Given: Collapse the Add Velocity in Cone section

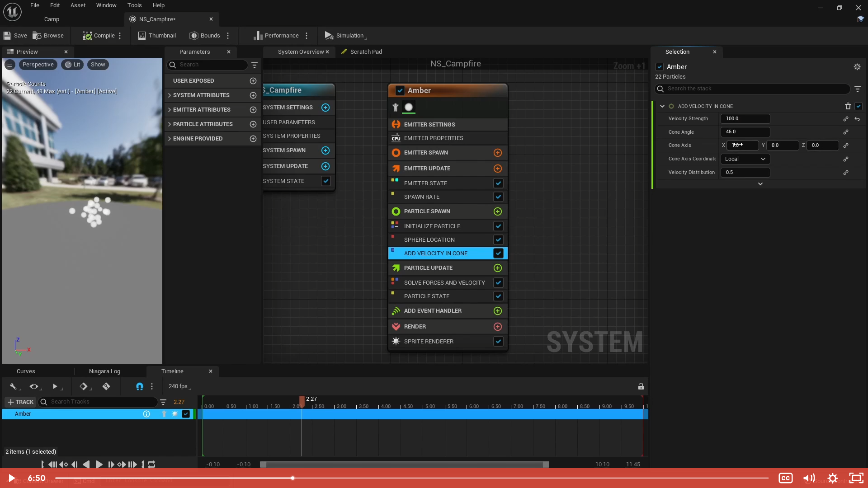Looking at the screenshot, I should pos(662,106).
